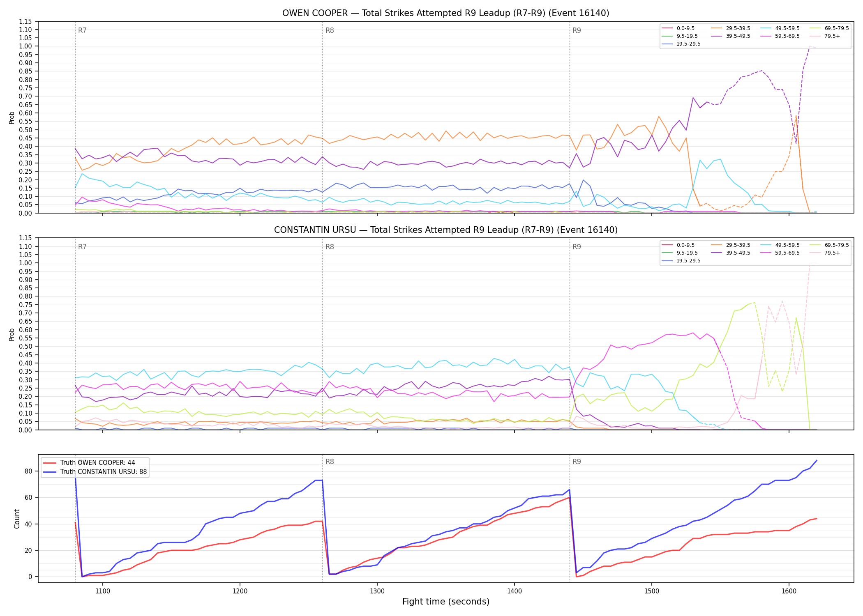
Task: Click x-axis tick label 1100
Action: [x=103, y=591]
